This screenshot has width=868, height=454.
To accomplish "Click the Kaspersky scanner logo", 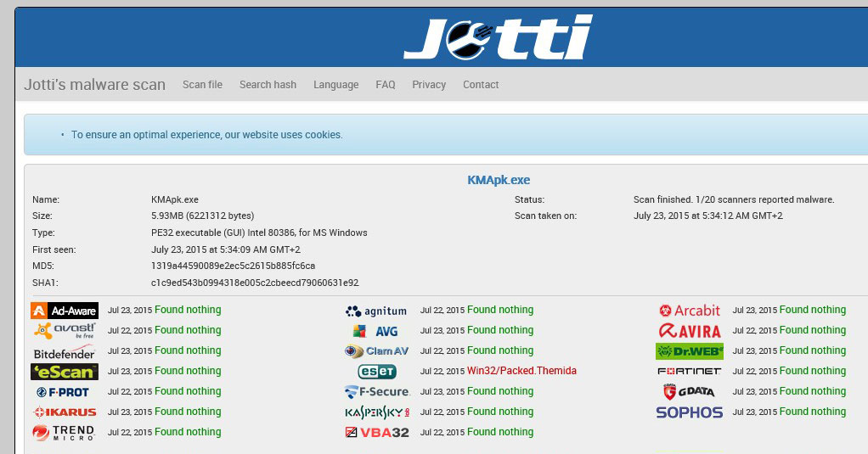I will pyautogui.click(x=377, y=412).
